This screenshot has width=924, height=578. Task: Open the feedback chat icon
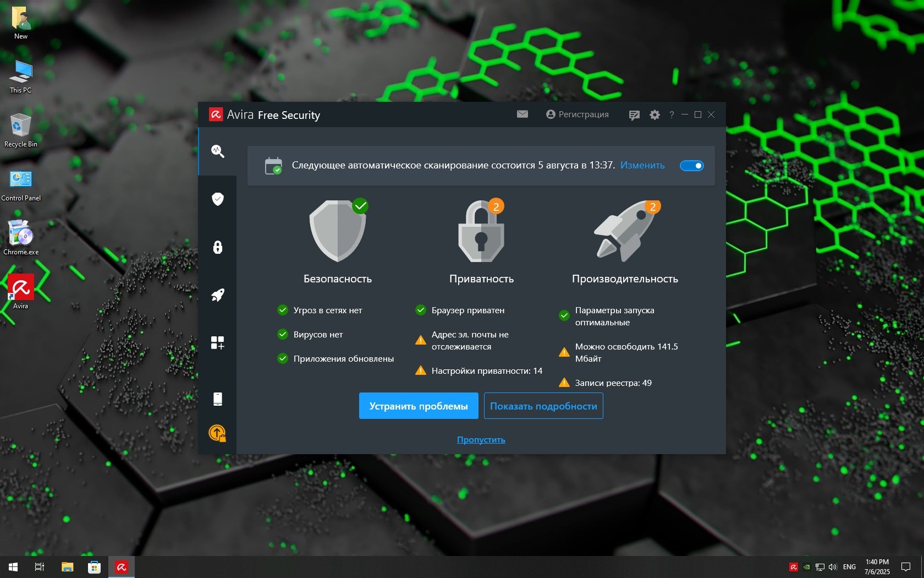(x=634, y=115)
